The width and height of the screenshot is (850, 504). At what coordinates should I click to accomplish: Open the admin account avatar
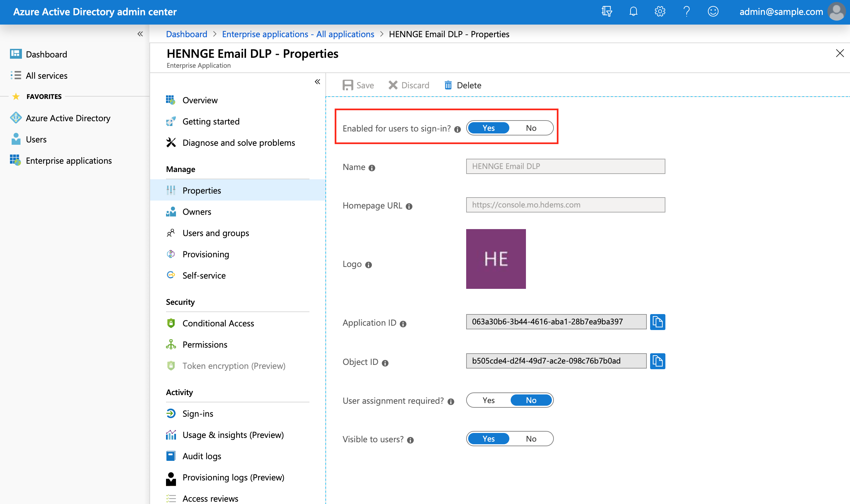coord(837,12)
